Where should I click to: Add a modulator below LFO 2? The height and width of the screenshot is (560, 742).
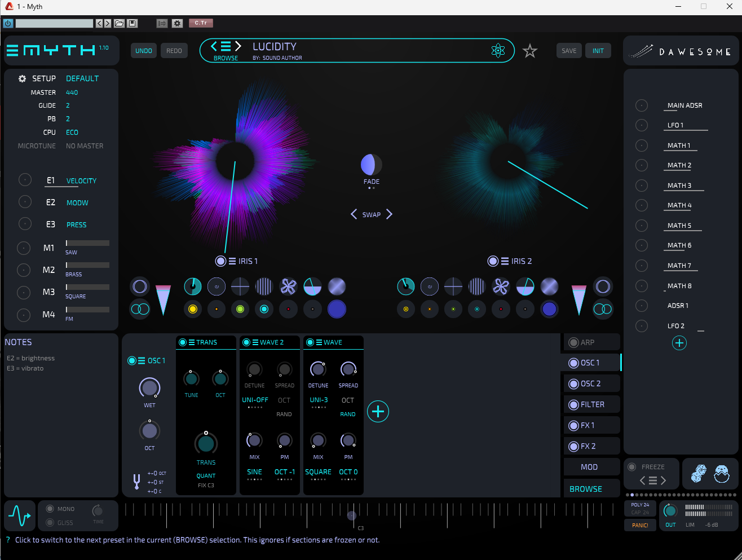[679, 343]
